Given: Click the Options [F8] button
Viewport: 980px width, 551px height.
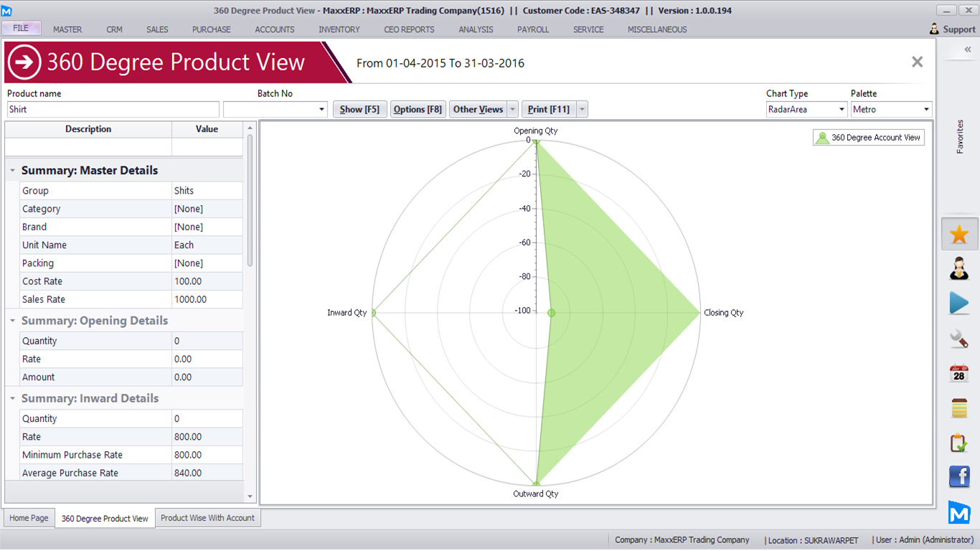Looking at the screenshot, I should click(x=418, y=109).
